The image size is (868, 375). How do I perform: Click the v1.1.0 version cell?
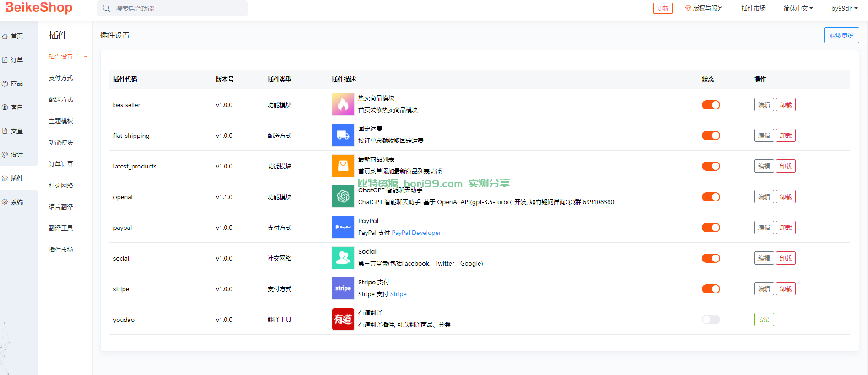tap(224, 197)
